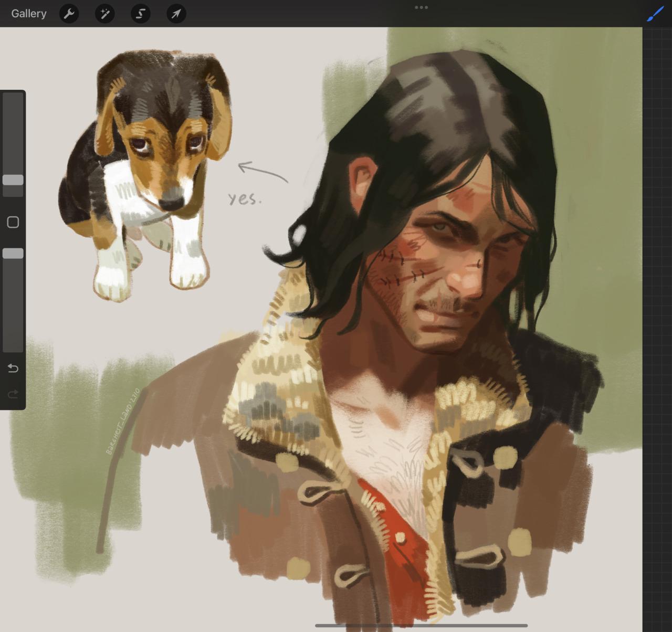Activate the Transform arrow tool

pyautogui.click(x=176, y=14)
